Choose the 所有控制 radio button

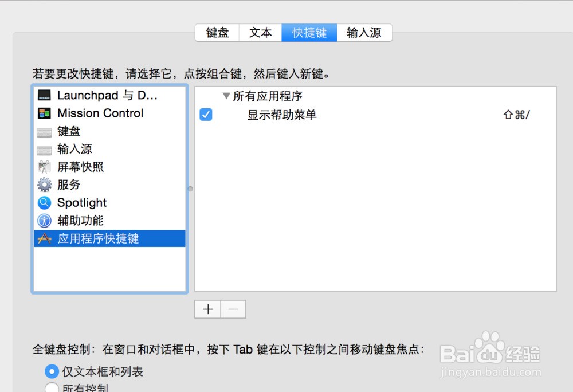(x=52, y=387)
